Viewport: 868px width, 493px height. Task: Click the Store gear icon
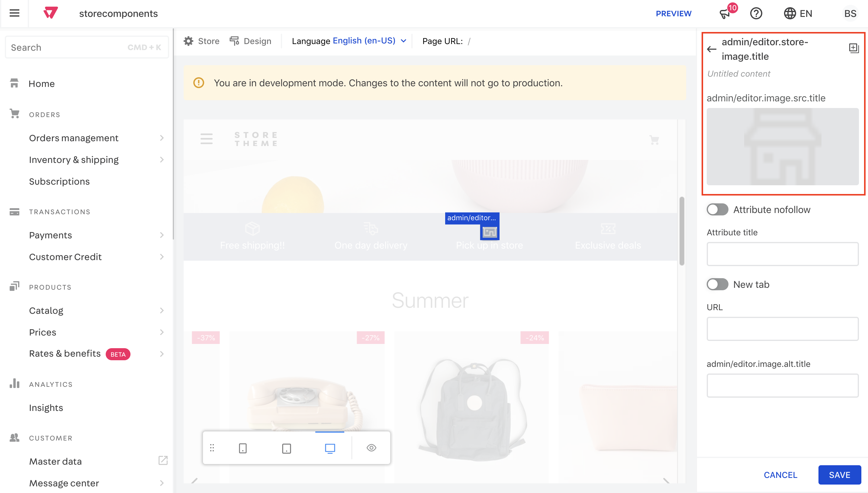[x=188, y=41]
